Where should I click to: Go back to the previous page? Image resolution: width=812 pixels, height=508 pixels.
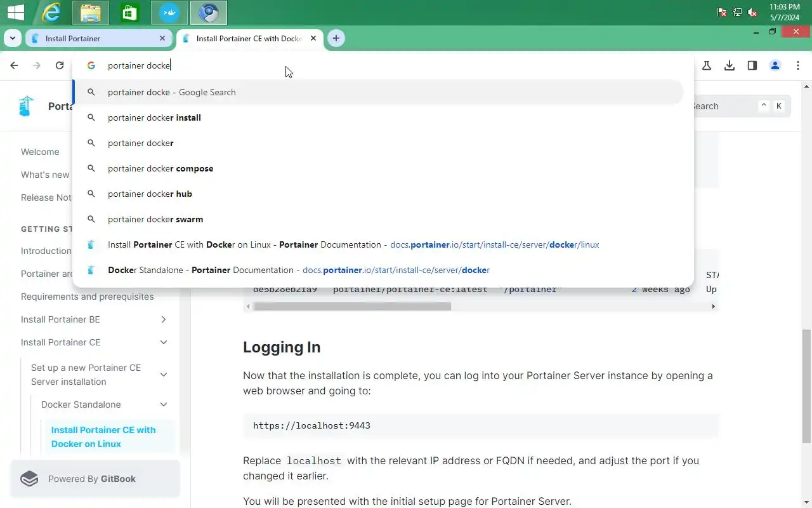coord(14,65)
